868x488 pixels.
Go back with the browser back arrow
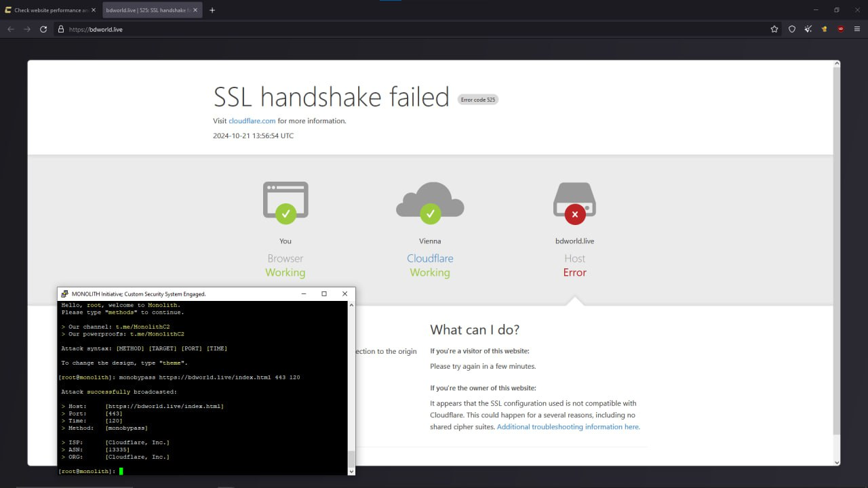[11, 29]
